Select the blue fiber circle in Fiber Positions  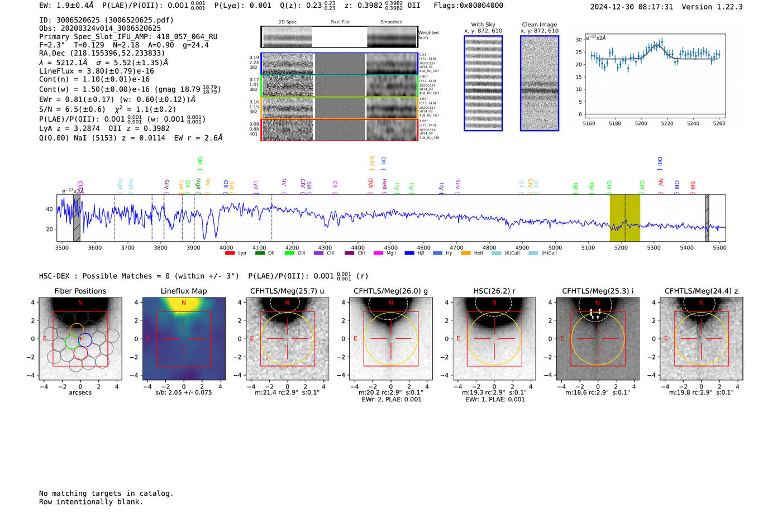tap(84, 339)
